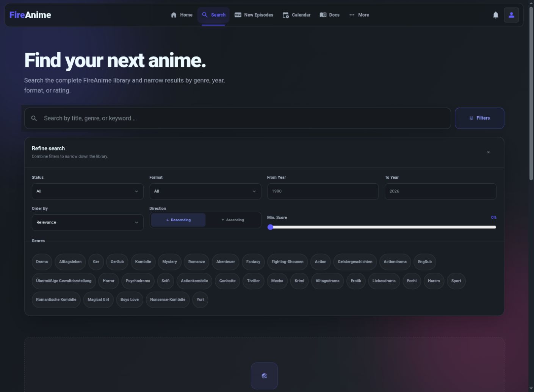This screenshot has width=534, height=392.
Task: Choose the Yuri genre chip
Action: coord(200,300)
